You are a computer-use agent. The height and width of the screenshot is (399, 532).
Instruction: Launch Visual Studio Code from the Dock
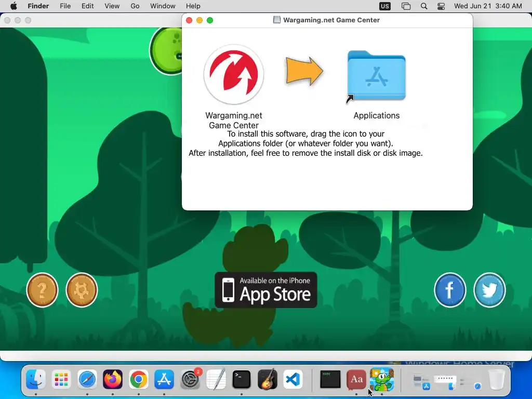[x=293, y=379]
